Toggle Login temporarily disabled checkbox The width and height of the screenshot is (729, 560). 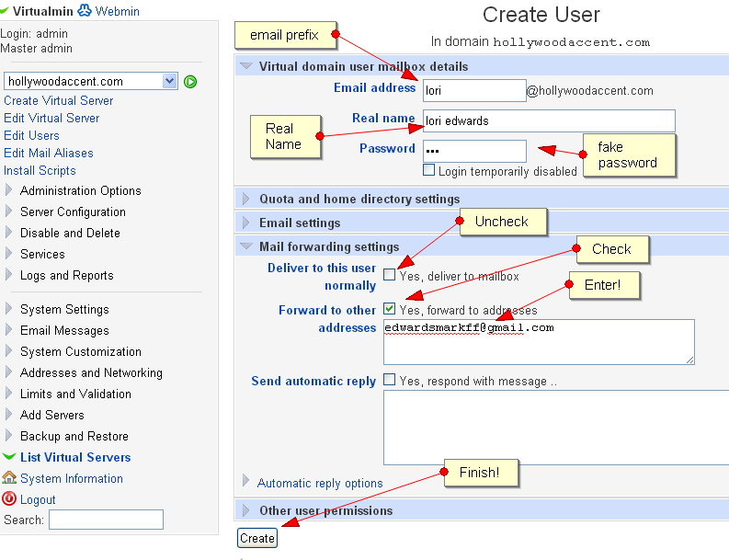(428, 170)
